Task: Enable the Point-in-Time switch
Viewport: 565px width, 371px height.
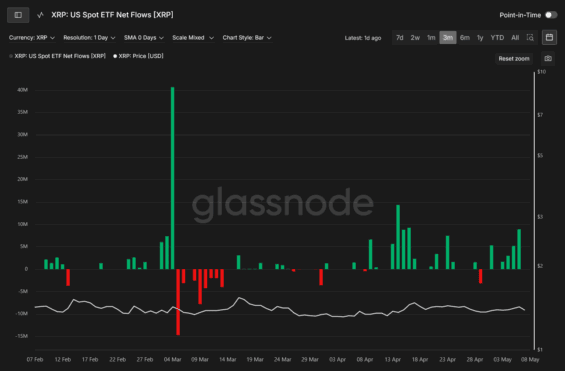Action: [x=551, y=15]
